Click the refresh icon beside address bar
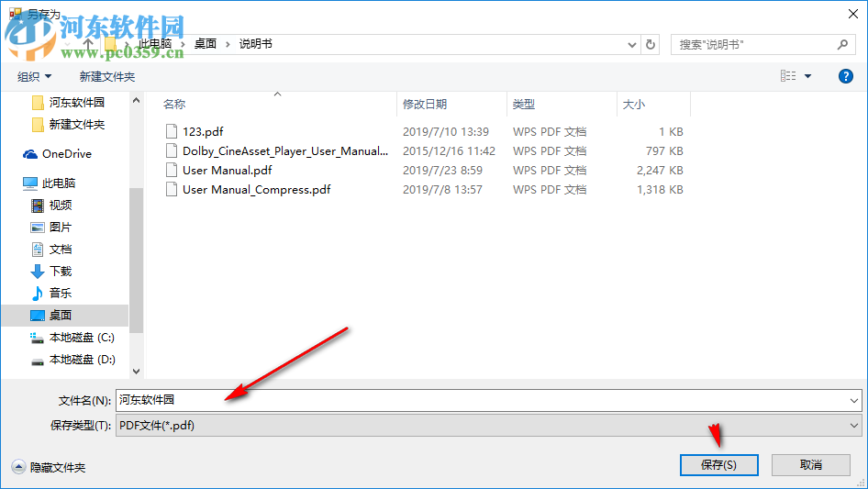The image size is (868, 489). [x=651, y=44]
